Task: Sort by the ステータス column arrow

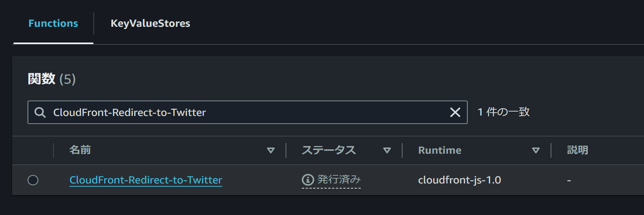Action: 387,150
